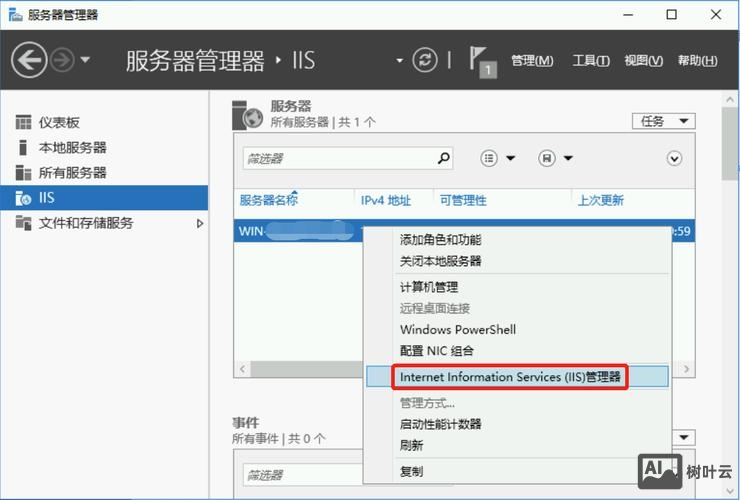
Task: Sort by IPv4 地址 column header
Action: pyautogui.click(x=386, y=201)
